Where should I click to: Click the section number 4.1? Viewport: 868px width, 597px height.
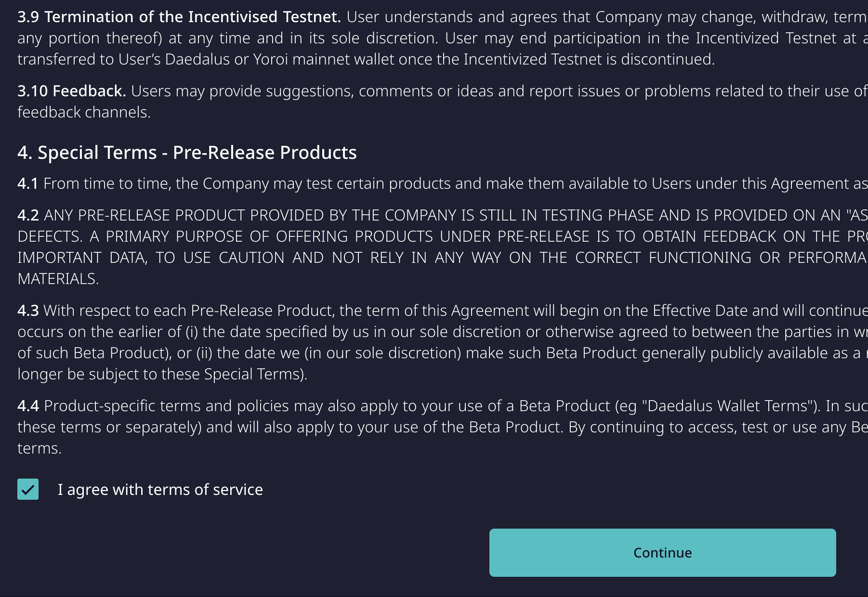pyautogui.click(x=27, y=183)
